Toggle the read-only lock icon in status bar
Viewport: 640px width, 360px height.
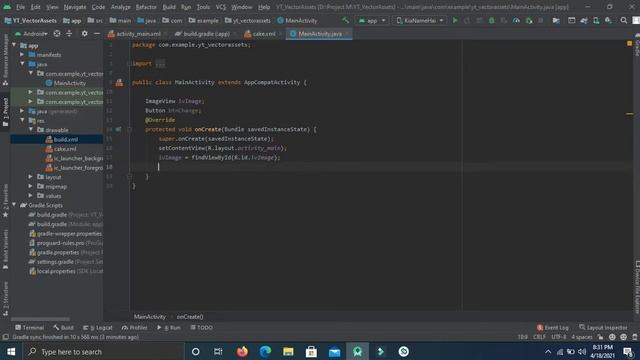[600, 337]
